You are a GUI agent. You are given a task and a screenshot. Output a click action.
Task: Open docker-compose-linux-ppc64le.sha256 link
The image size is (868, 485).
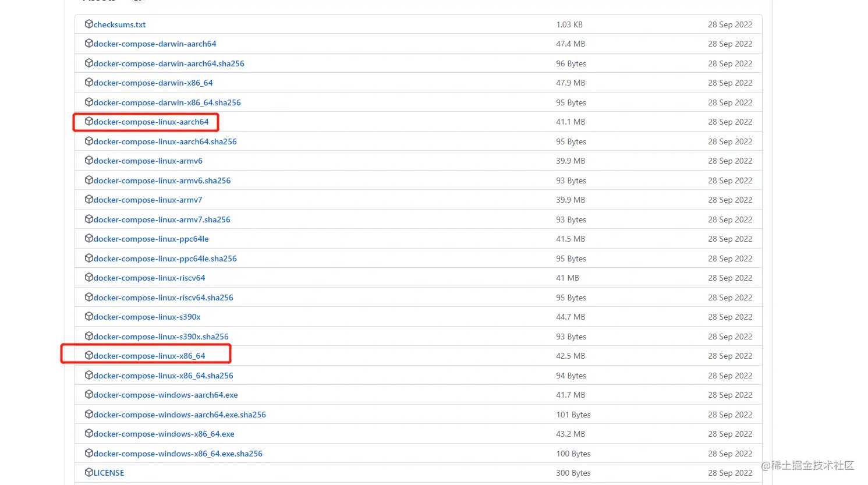tap(165, 259)
